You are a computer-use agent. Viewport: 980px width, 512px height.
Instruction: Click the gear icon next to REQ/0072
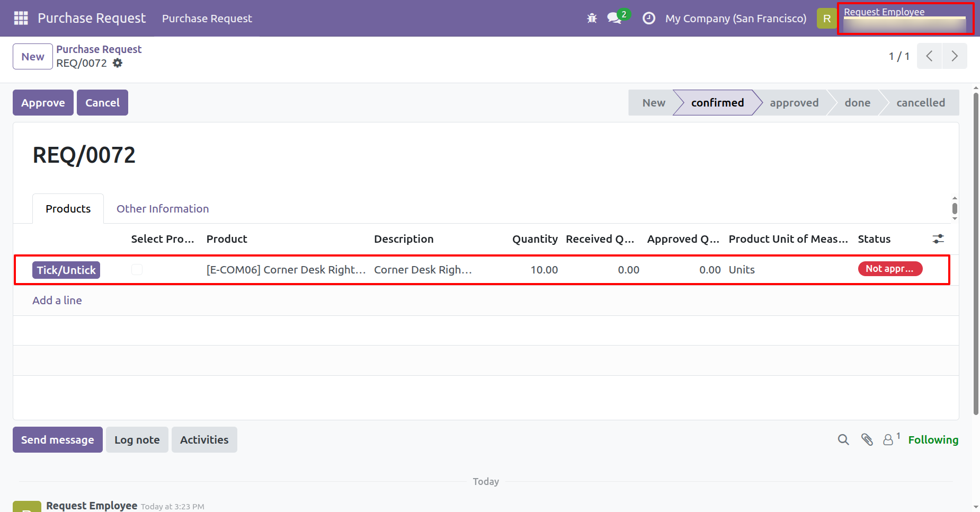[118, 63]
